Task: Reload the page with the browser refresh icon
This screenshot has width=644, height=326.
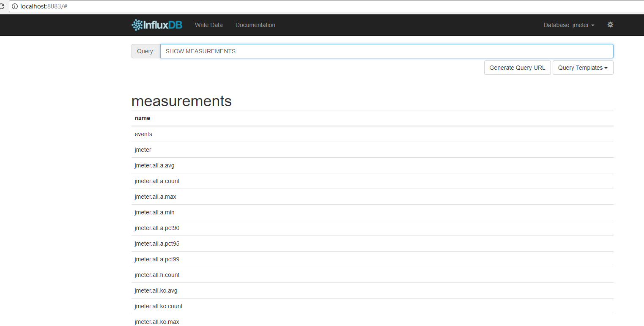Action: coord(2,6)
